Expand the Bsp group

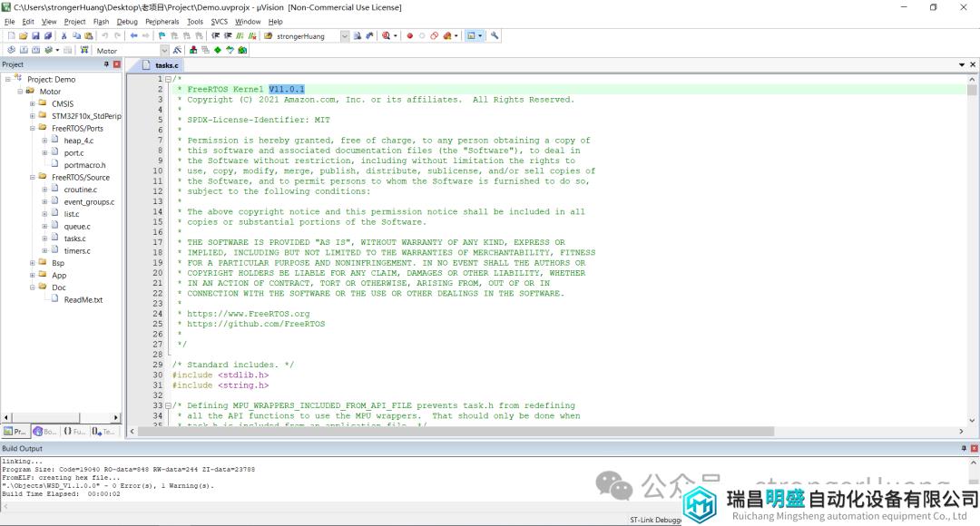33,263
